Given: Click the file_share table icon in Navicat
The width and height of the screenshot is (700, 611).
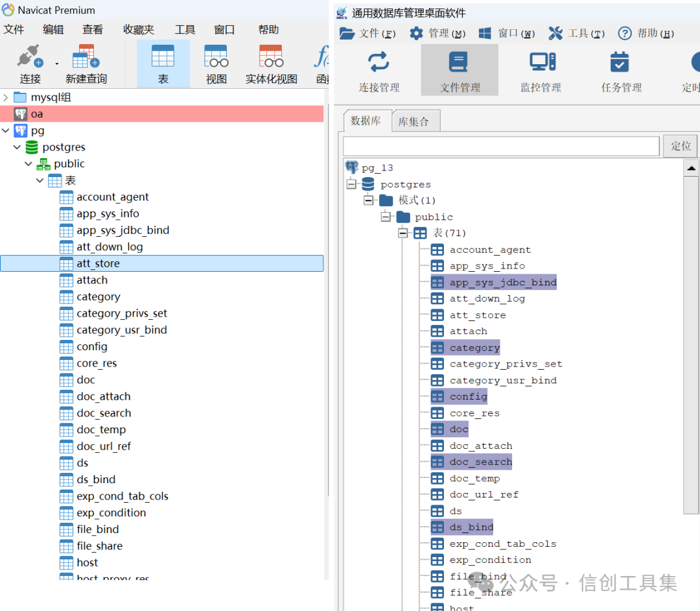Looking at the screenshot, I should [x=66, y=546].
